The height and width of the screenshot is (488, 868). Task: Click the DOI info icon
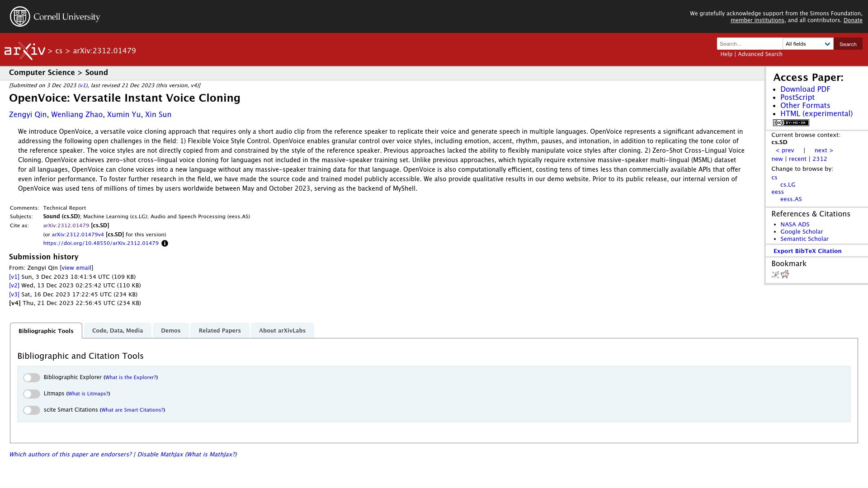(x=165, y=244)
